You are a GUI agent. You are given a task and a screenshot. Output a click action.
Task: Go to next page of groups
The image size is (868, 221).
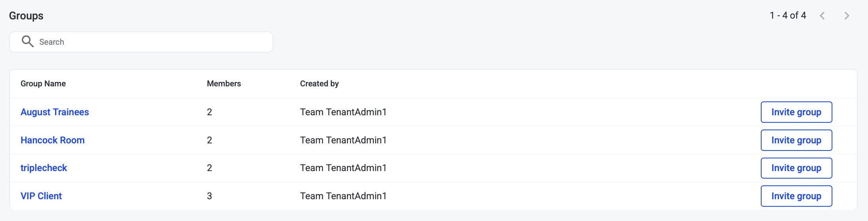click(x=847, y=16)
